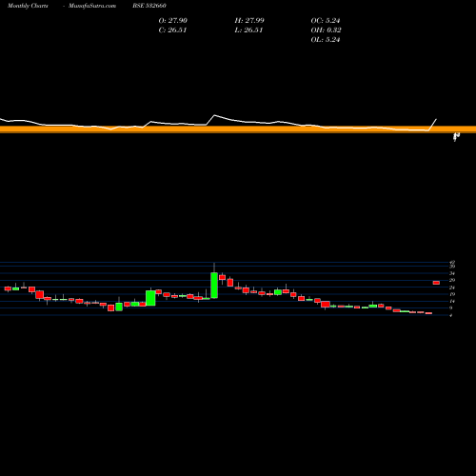The height and width of the screenshot is (476, 476).
Task: Click the price axis label 42
Action: pyautogui.click(x=452, y=263)
